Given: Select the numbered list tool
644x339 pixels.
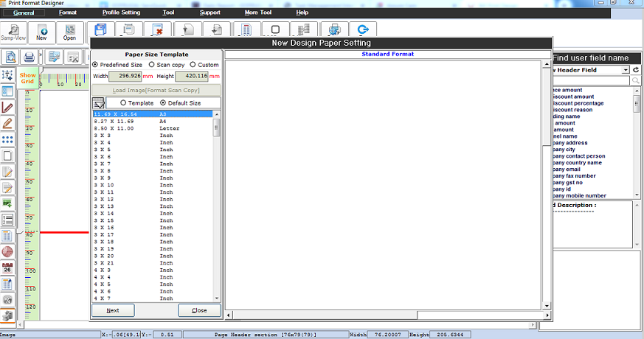Looking at the screenshot, I should click(7, 220).
